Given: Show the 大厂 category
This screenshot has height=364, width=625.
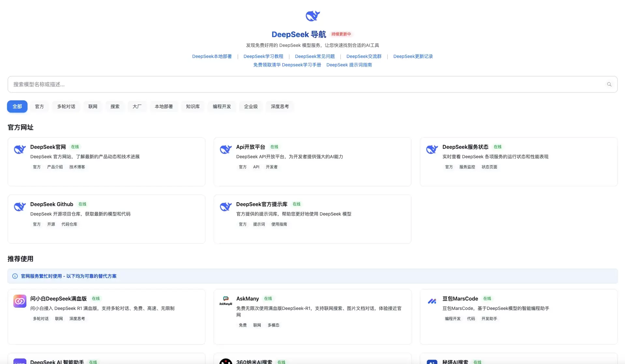Looking at the screenshot, I should coord(137,106).
